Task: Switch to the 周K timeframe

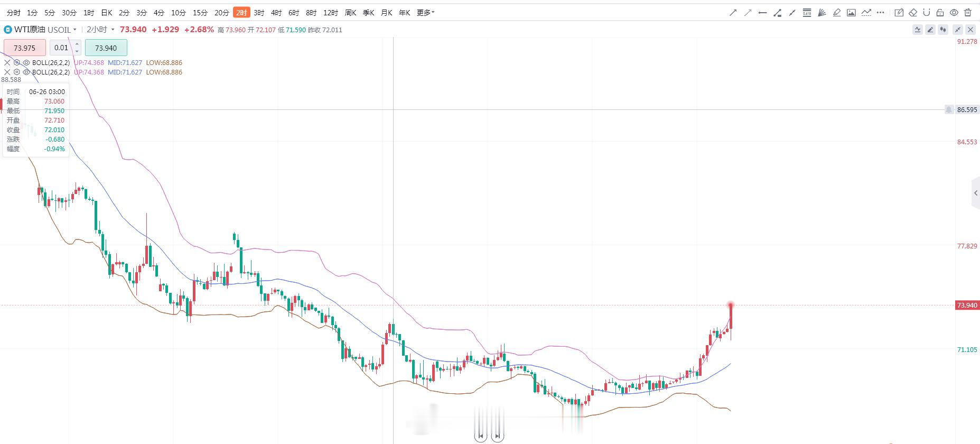Action: [350, 13]
